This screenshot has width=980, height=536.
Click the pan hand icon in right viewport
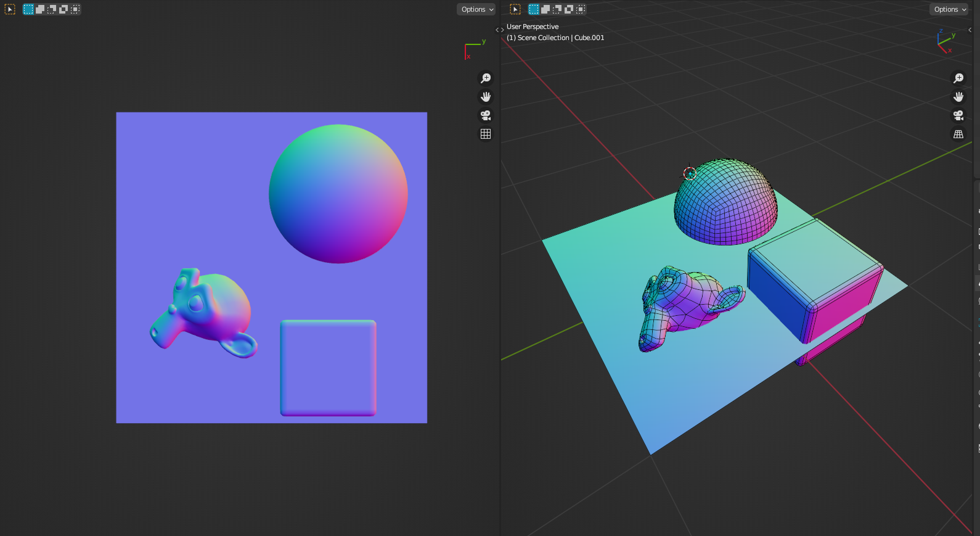[958, 97]
